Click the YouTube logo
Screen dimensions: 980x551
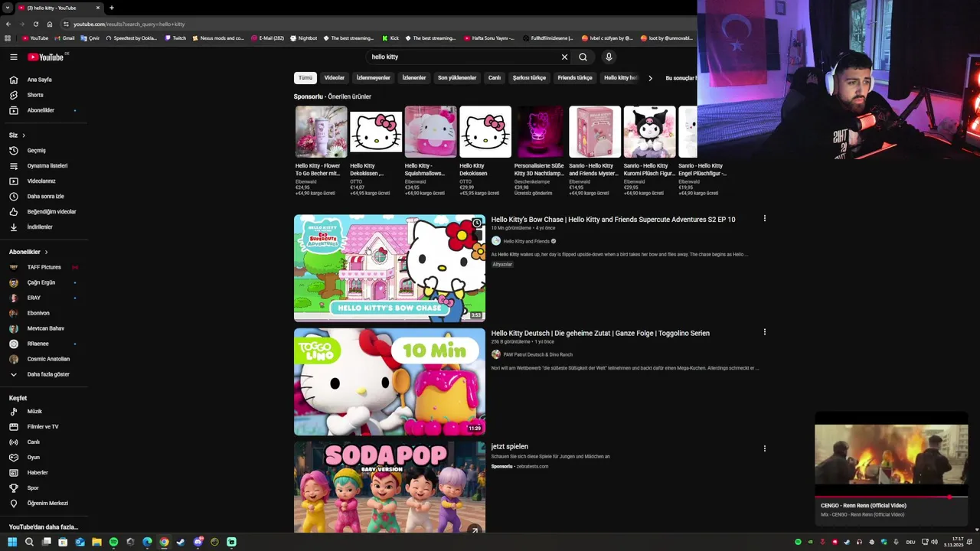(x=46, y=57)
